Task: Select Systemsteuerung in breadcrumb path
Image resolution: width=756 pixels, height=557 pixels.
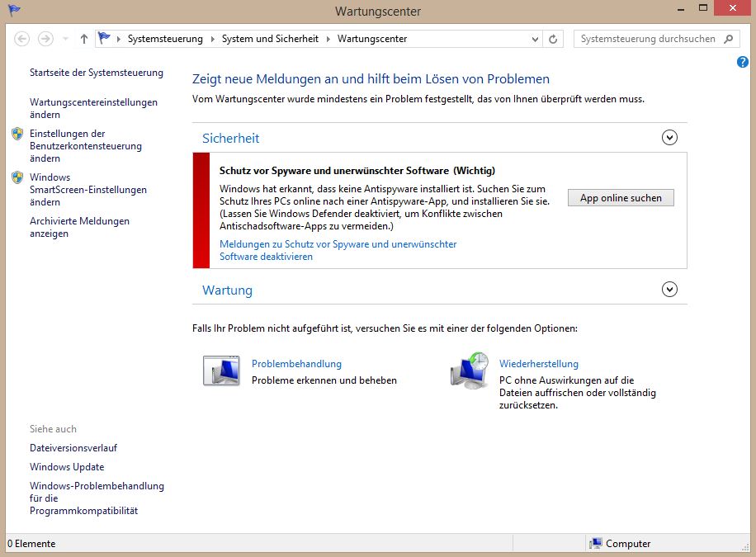Action: [165, 39]
